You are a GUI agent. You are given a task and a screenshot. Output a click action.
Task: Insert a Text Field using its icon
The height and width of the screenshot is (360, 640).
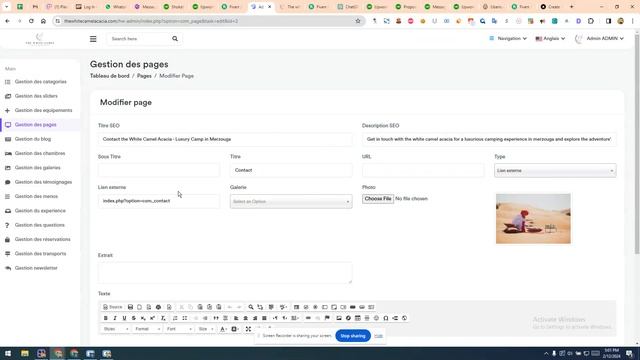tap(324, 307)
